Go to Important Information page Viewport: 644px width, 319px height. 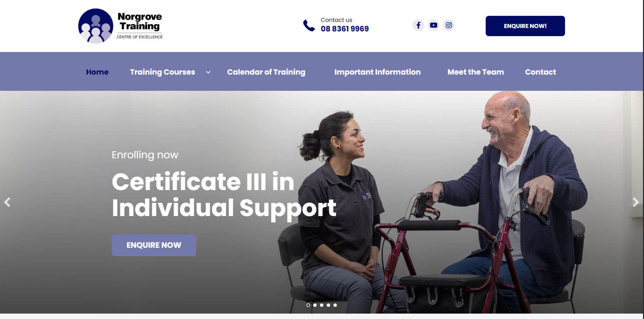click(377, 72)
